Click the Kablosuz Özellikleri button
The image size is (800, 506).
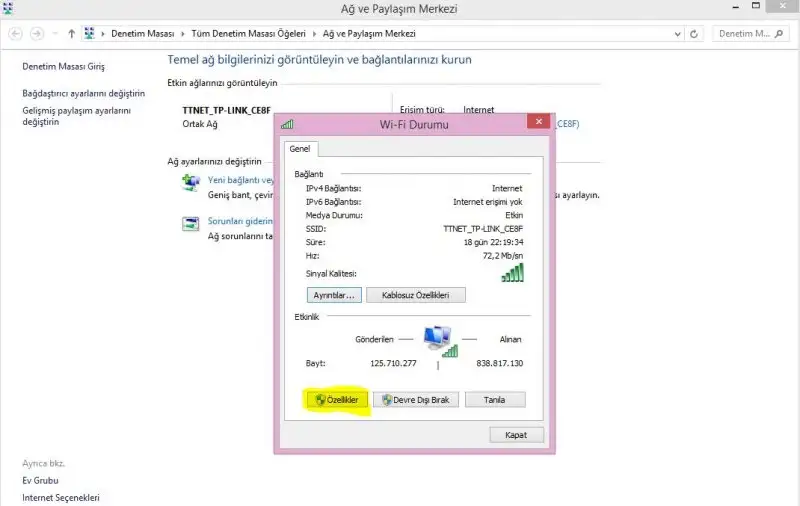(415, 295)
